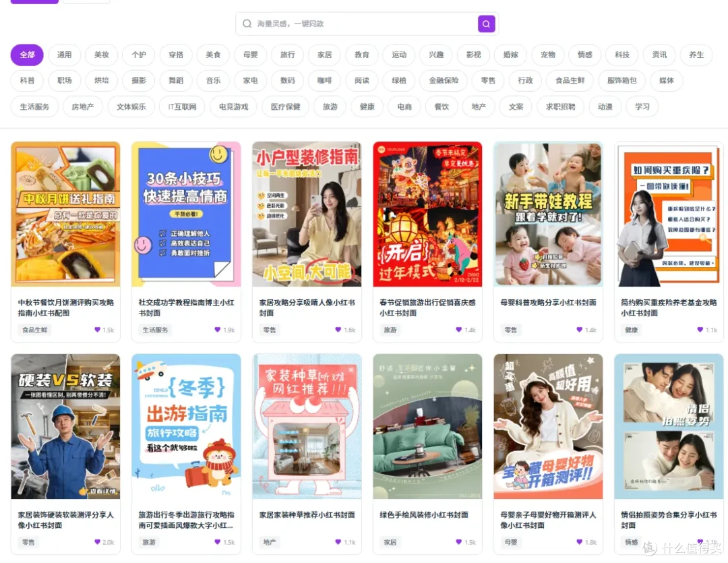Click heart icon on 母婴科普攻略 card
Screen dimensions: 728x563
click(580, 329)
